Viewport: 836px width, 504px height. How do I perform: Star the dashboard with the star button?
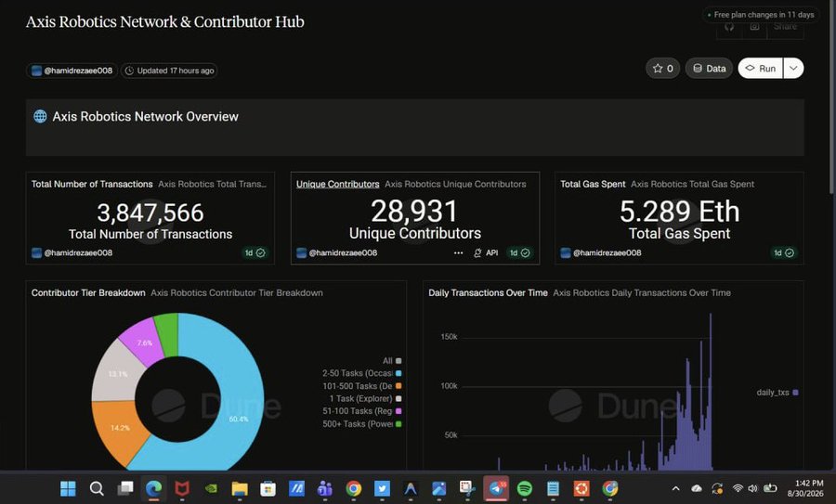[x=662, y=68]
